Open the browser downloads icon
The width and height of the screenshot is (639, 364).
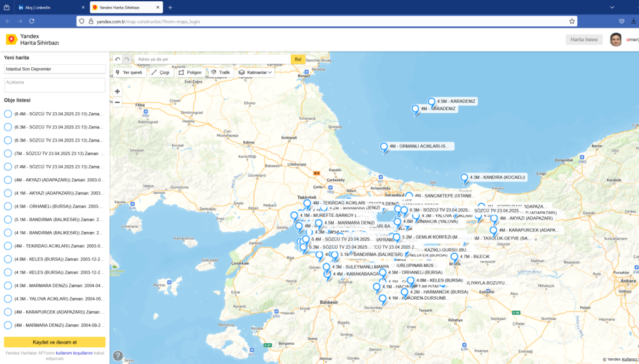(634, 21)
